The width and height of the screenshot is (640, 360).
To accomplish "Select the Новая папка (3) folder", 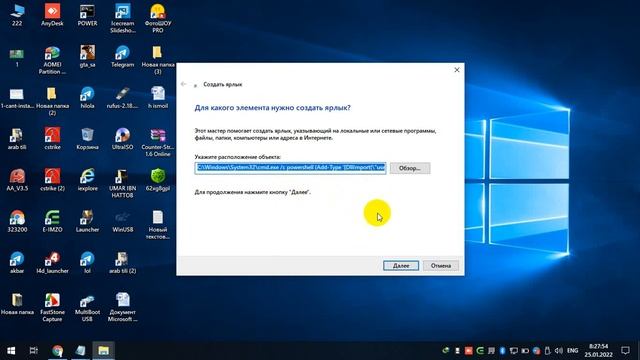I will 158,60.
